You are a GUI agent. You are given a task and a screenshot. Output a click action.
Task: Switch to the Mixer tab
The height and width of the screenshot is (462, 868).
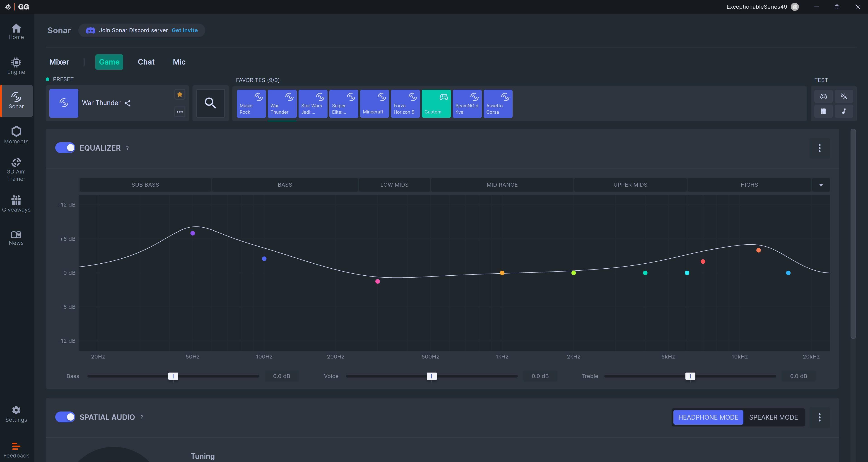point(59,62)
